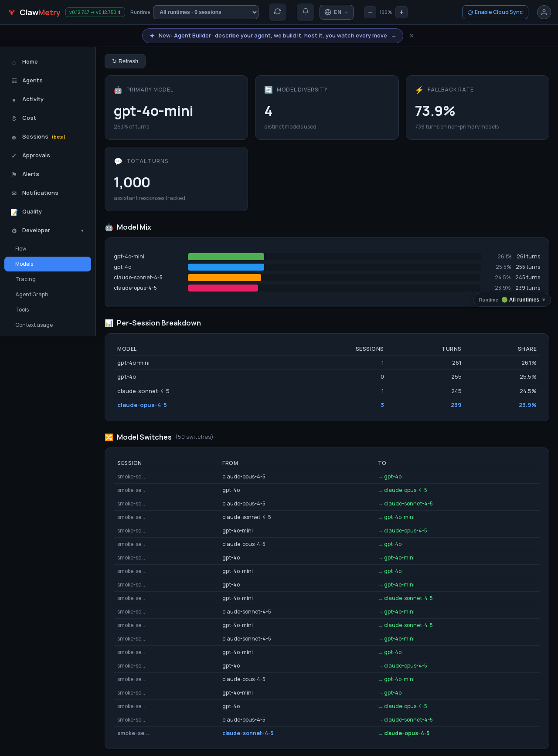Click the Fallback Rate lightning icon
This screenshot has height=756, width=558.
[419, 90]
